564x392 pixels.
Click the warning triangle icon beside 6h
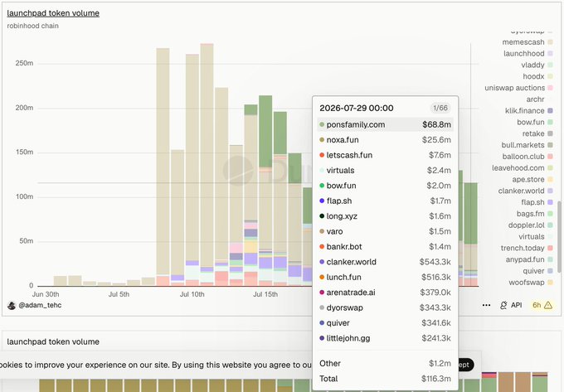pos(547,305)
